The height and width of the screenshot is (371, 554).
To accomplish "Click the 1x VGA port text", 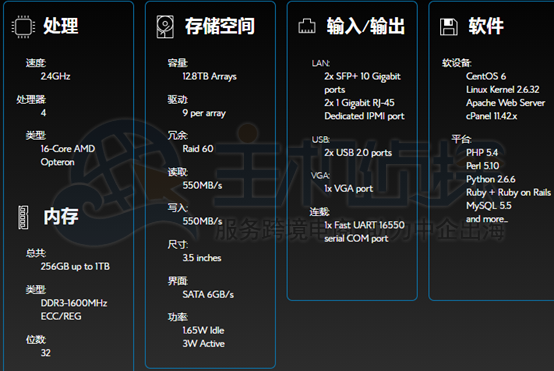I will [x=349, y=189].
